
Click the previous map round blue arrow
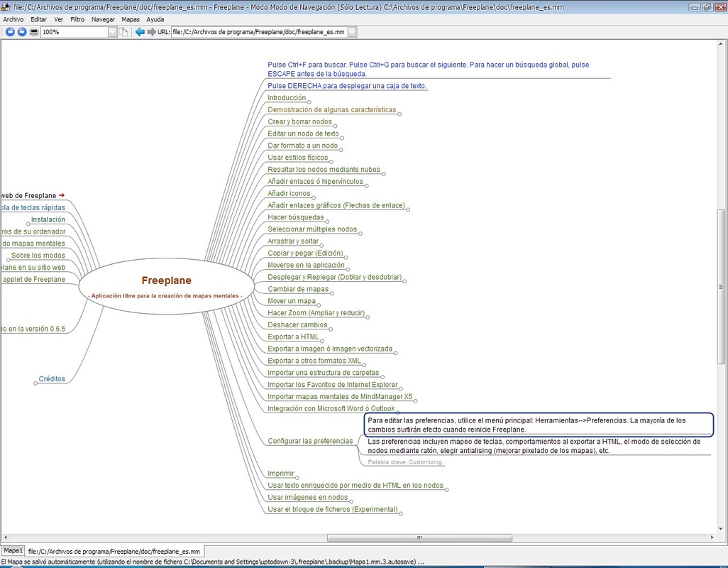tap(10, 32)
